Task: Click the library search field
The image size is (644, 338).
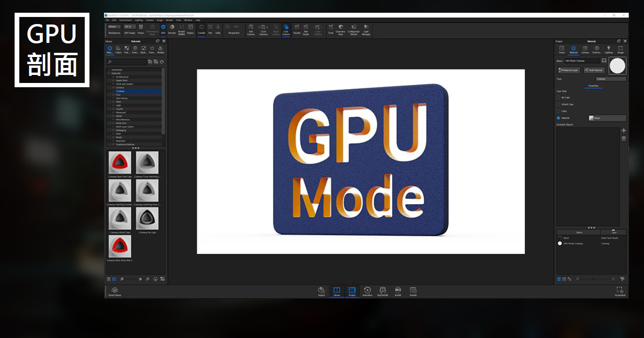Action: 126,62
